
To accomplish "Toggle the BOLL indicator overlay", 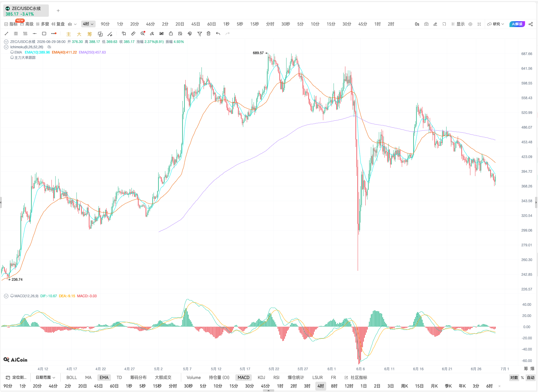I will click(x=71, y=378).
